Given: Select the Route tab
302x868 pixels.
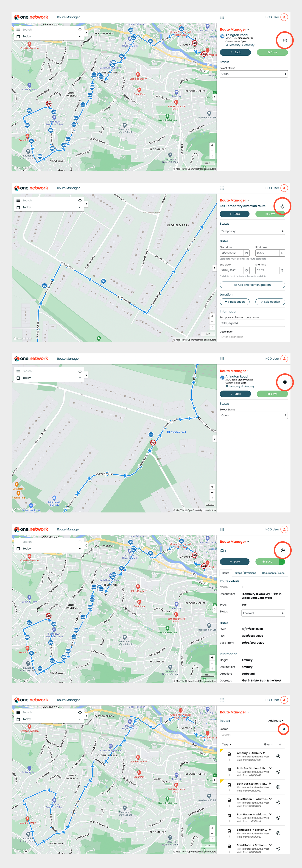Looking at the screenshot, I should [x=226, y=573].
